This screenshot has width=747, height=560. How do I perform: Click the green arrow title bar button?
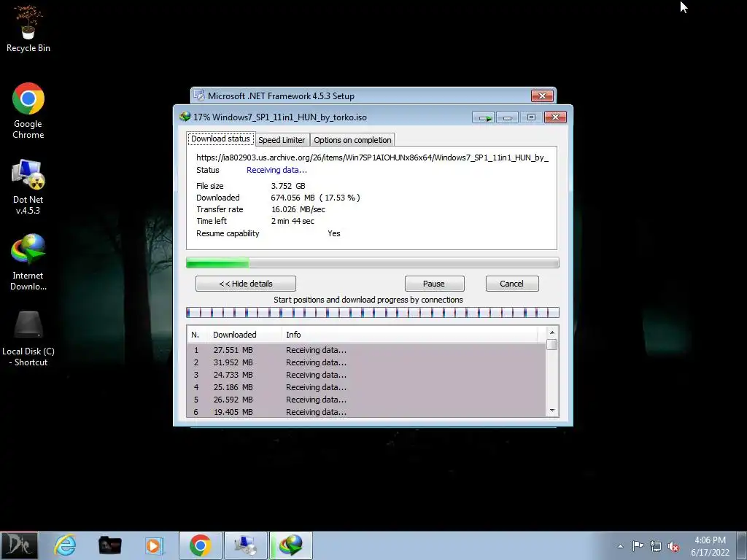[x=484, y=117]
